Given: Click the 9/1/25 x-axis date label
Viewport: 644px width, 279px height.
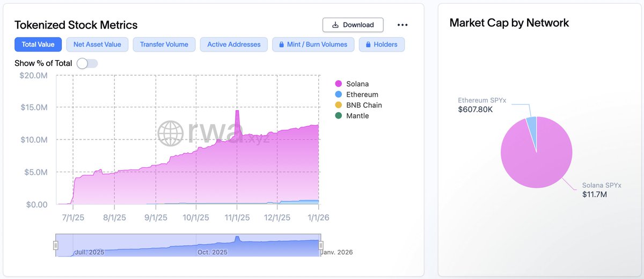Looking at the screenshot, I should [x=156, y=218].
